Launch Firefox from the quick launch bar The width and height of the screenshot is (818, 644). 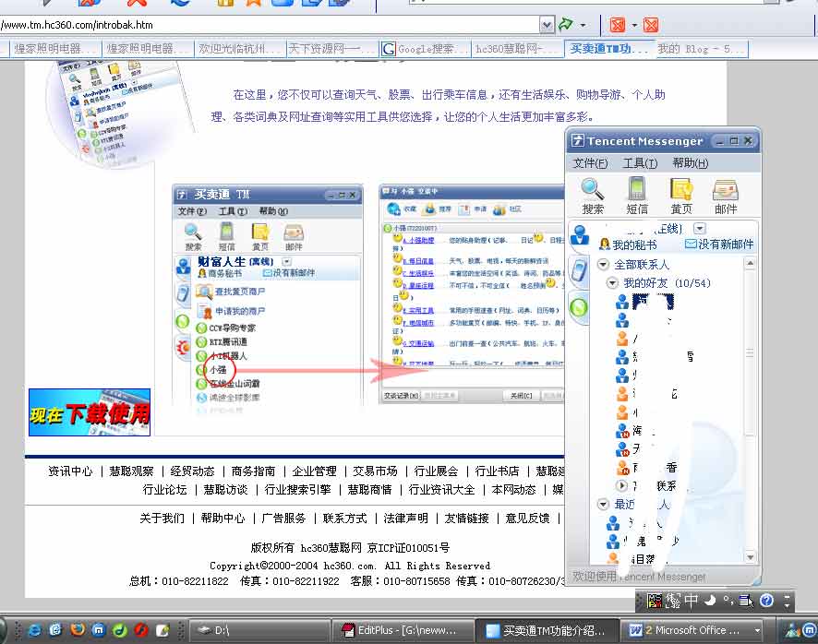point(78,630)
